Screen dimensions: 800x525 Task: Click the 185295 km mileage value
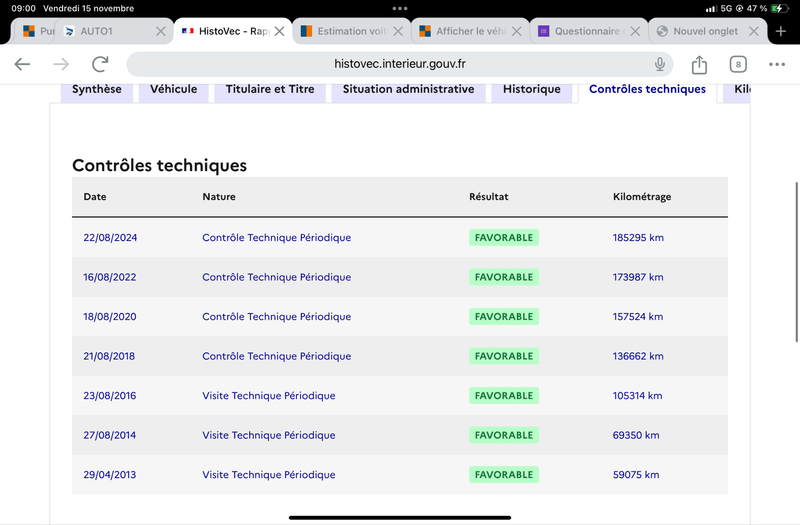tap(638, 238)
